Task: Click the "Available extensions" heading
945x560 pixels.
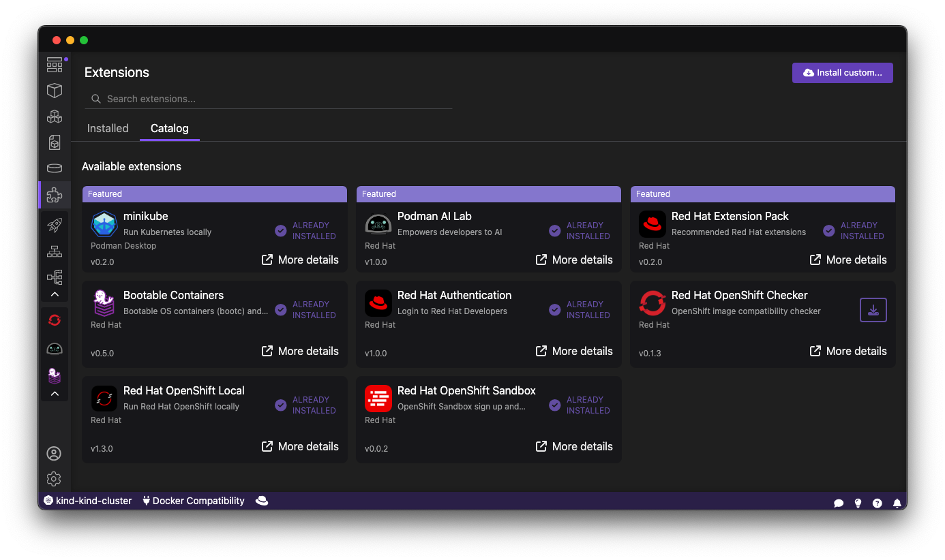Action: (x=132, y=166)
